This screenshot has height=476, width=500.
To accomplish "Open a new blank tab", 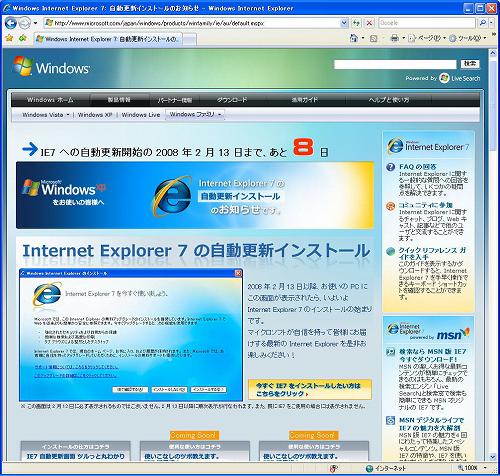I will tap(189, 39).
